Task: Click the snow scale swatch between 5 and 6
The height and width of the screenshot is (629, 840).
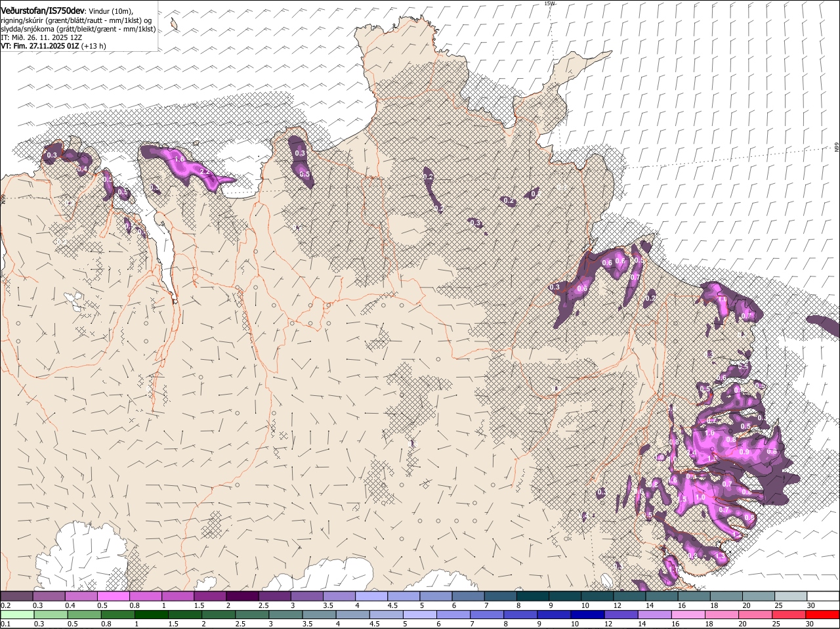Action: [x=436, y=596]
